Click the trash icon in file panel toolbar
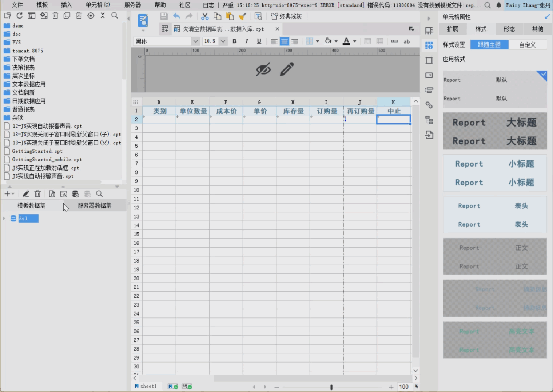Viewport: 553px width, 392px height. click(55, 16)
